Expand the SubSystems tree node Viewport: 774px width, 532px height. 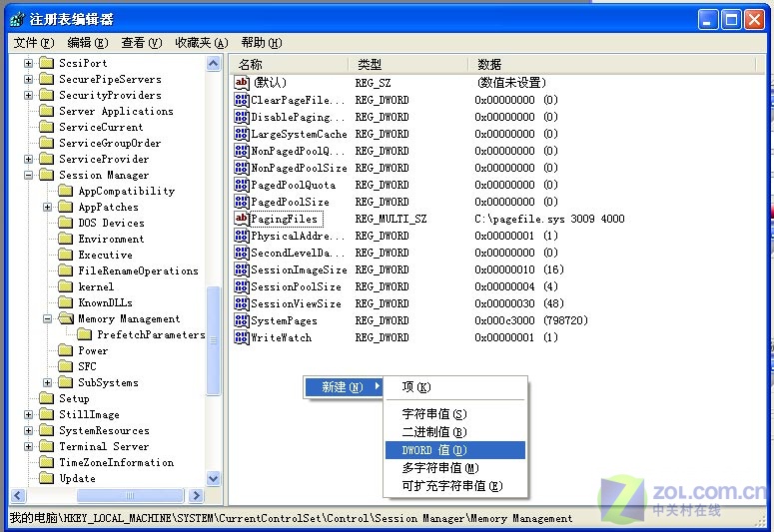[47, 382]
